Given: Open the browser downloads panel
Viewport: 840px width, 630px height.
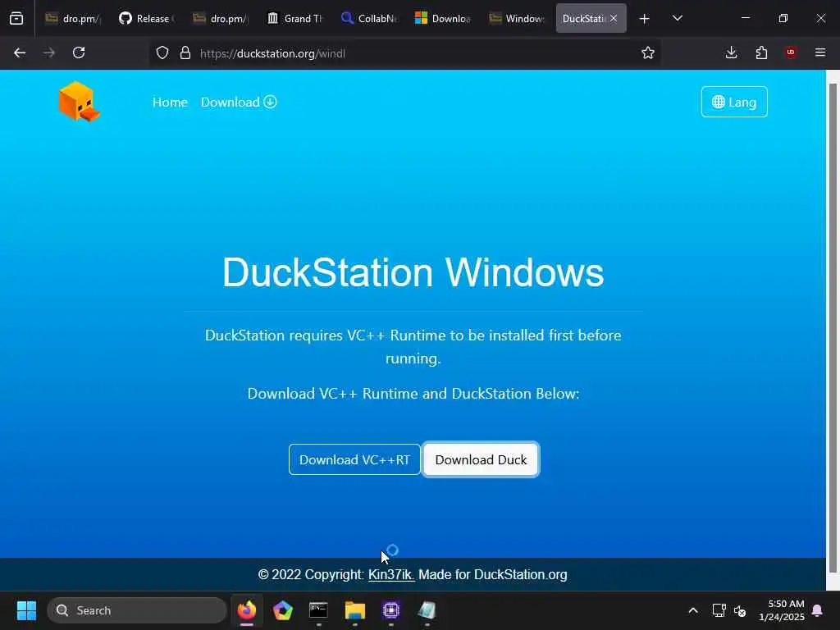Looking at the screenshot, I should point(731,52).
